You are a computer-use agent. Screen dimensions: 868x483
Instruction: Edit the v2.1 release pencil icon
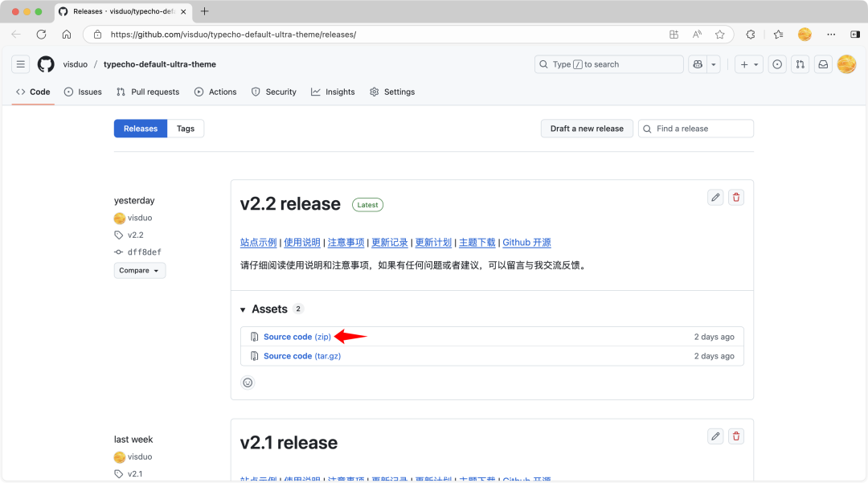pyautogui.click(x=716, y=436)
